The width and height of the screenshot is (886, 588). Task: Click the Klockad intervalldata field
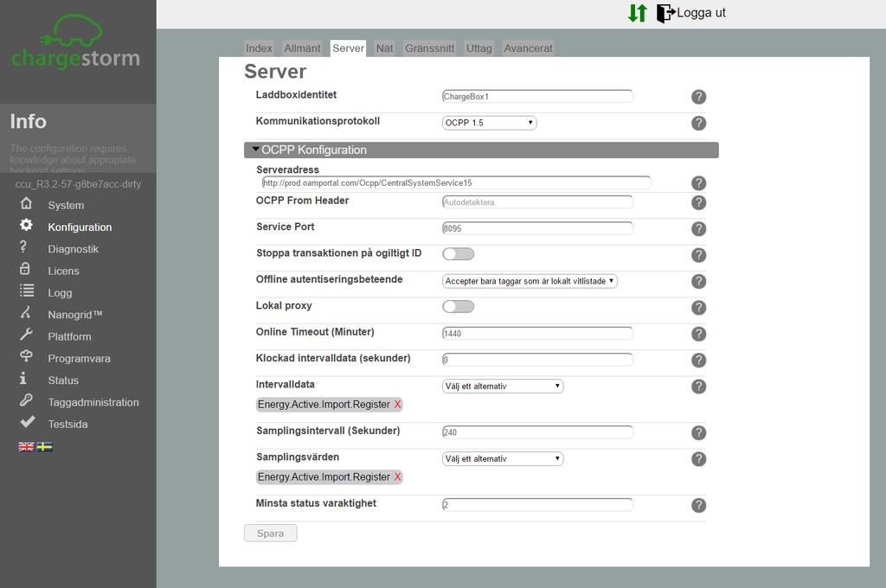(x=537, y=359)
